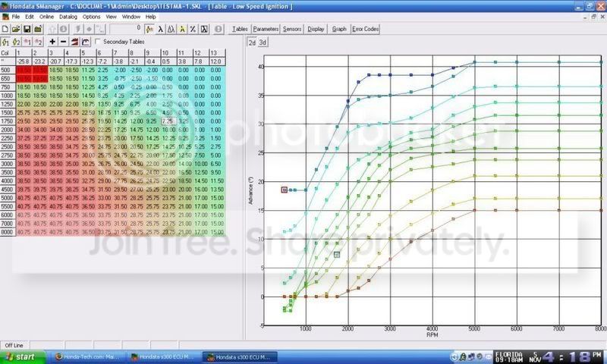Click the plus increase-value icon
607x364 pixels.
52,42
